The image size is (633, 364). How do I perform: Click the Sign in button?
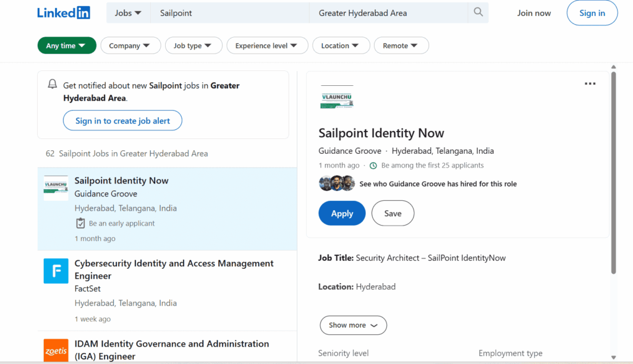coord(592,13)
